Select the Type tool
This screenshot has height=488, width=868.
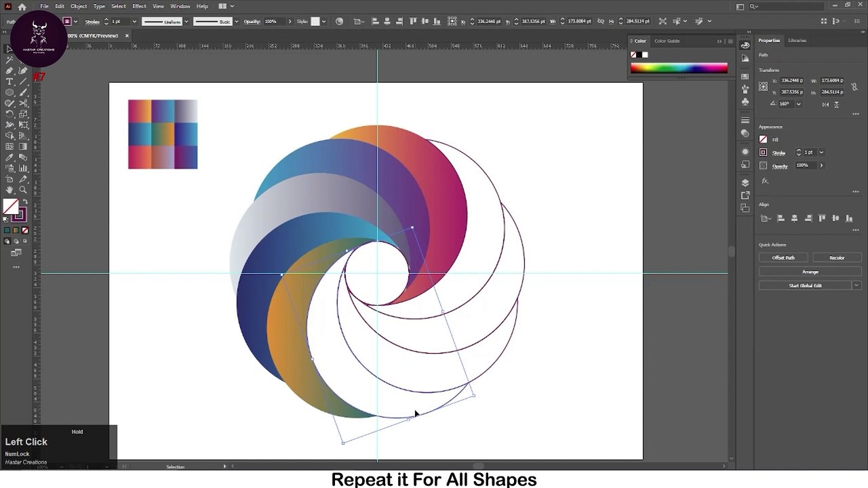(x=9, y=81)
